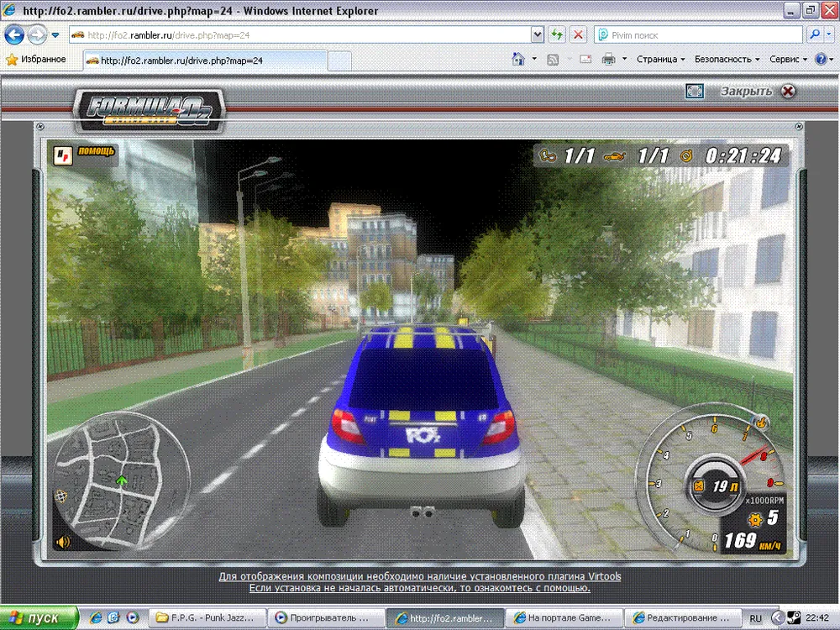This screenshot has height=630, width=840.
Task: Refresh the page with the green arrows icon
Action: (556, 35)
